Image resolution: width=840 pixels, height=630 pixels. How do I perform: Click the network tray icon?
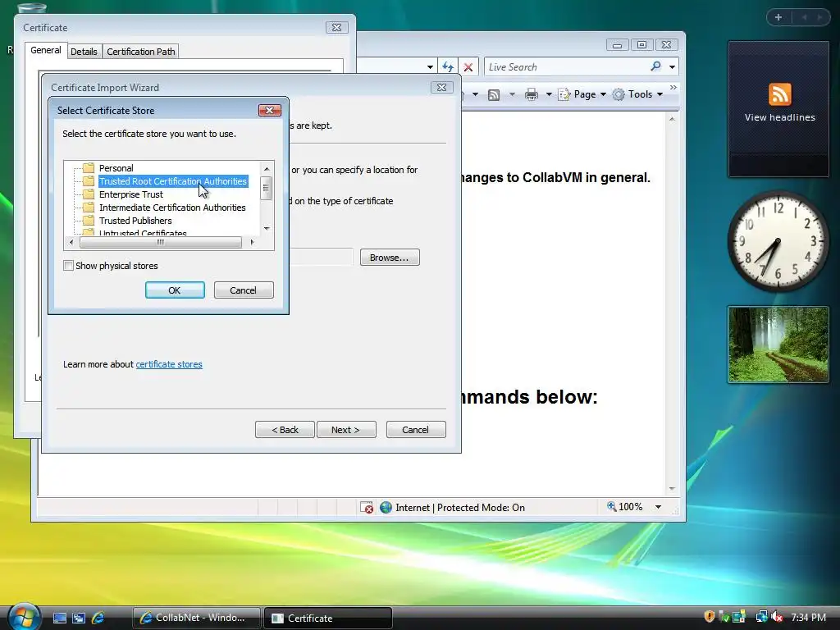click(x=761, y=617)
